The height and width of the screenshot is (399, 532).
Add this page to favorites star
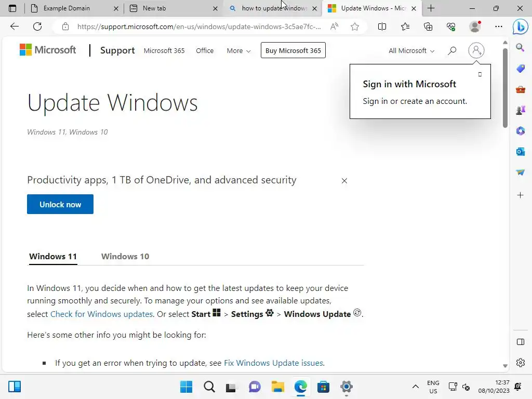tap(355, 26)
